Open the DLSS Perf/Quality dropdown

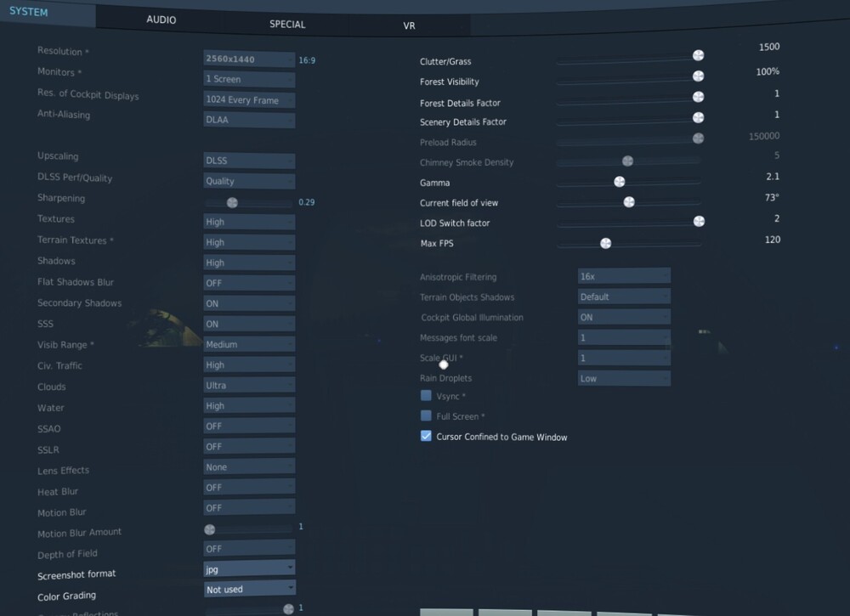pos(248,180)
